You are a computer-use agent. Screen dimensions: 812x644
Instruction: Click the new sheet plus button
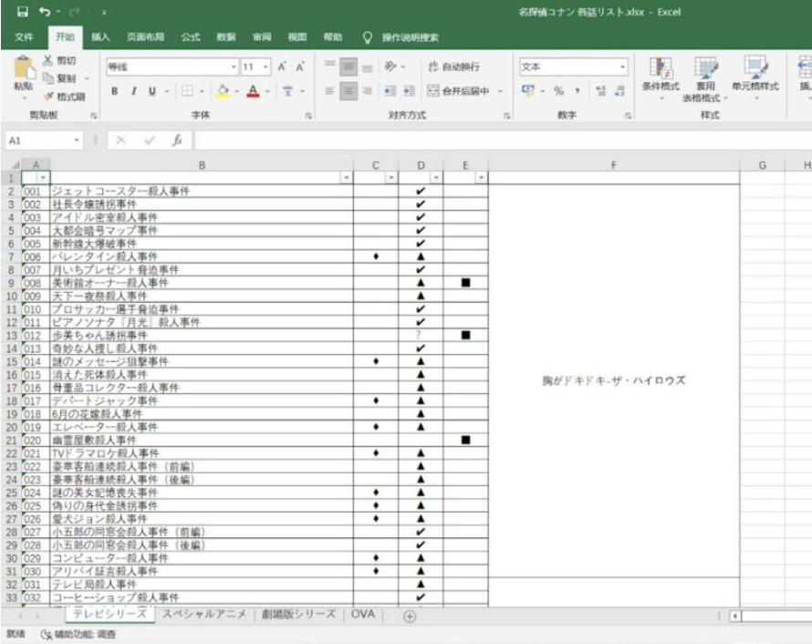click(x=410, y=616)
